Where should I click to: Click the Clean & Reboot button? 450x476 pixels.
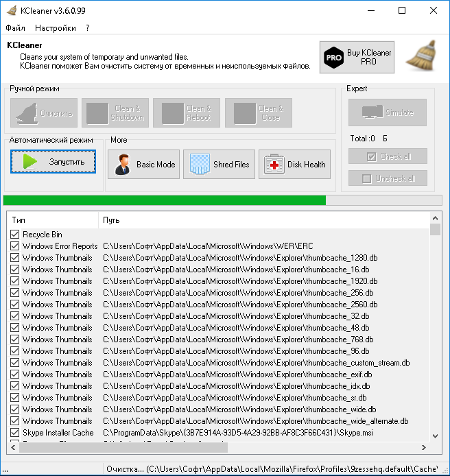pyautogui.click(x=187, y=112)
